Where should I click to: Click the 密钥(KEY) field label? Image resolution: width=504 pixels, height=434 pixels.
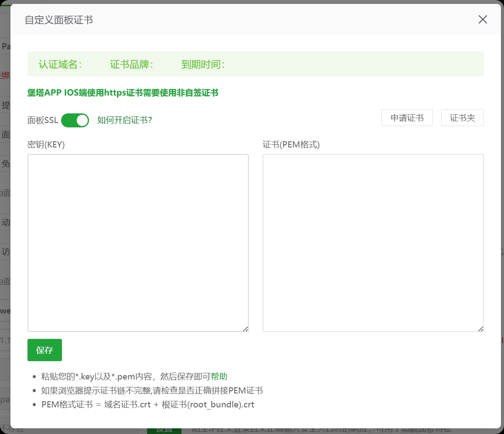46,145
